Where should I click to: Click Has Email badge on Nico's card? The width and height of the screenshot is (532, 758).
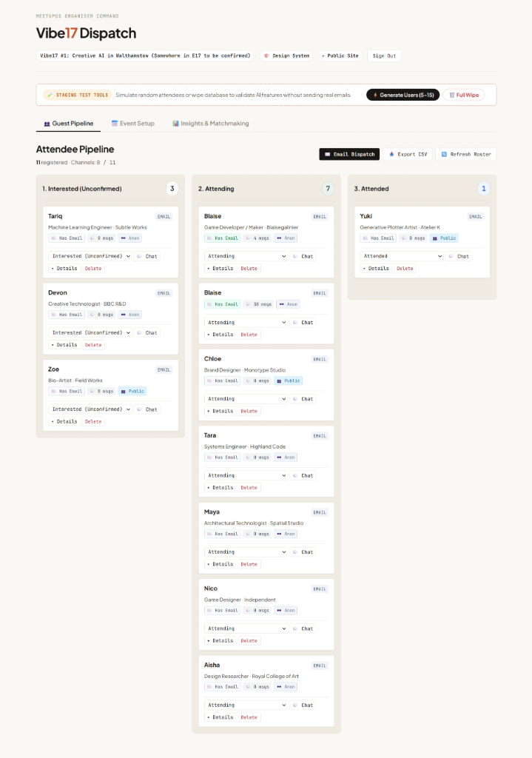tap(222, 611)
